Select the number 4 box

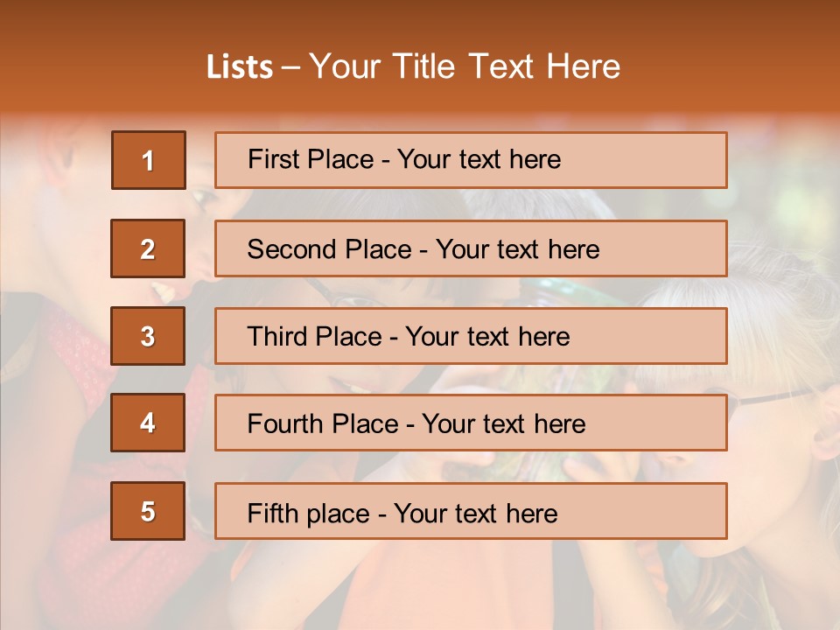point(148,423)
